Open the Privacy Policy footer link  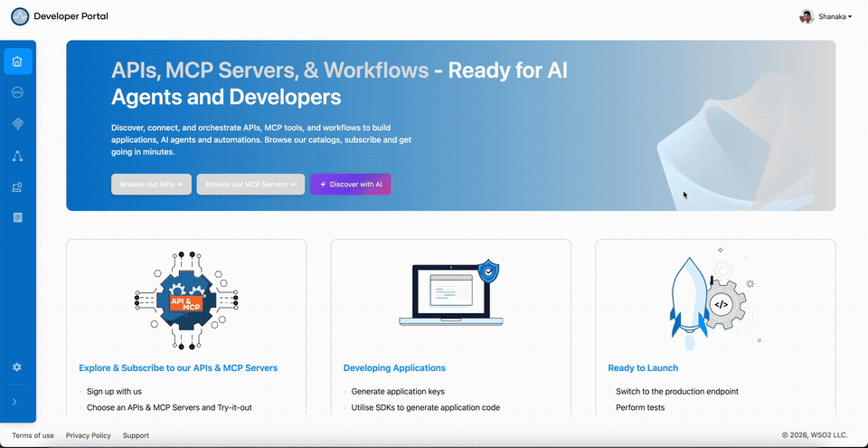pos(89,435)
